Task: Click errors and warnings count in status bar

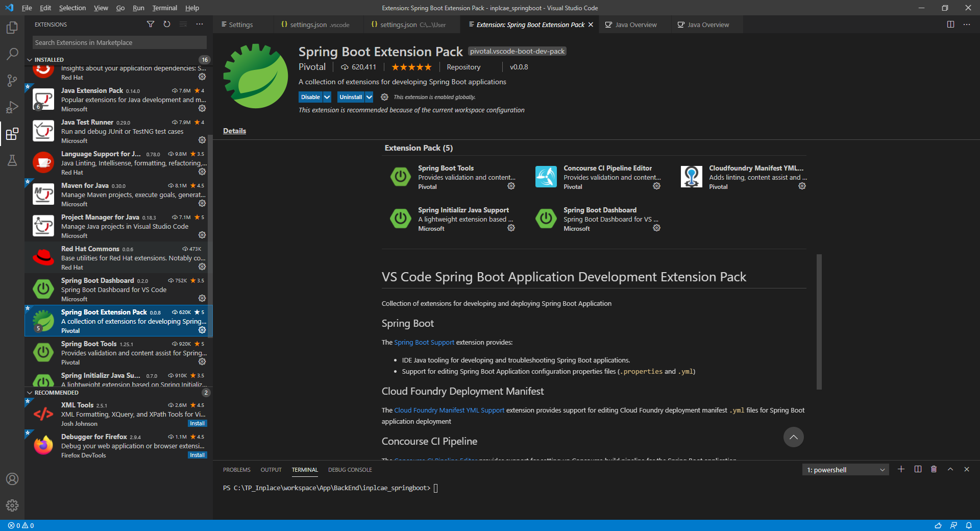Action: coord(21,525)
